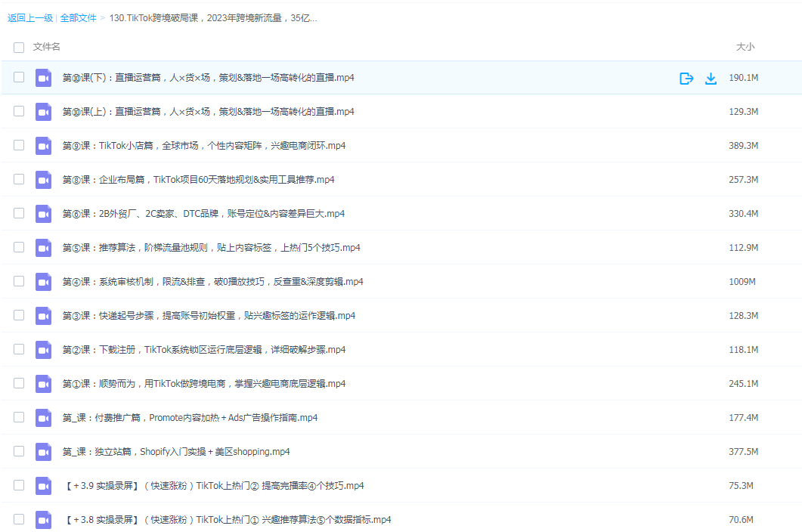Go back via the 返回上一级 link
802x532 pixels.
30,17
